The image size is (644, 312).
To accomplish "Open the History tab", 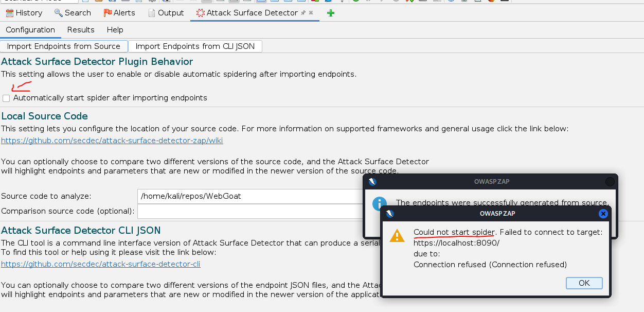I will point(24,13).
